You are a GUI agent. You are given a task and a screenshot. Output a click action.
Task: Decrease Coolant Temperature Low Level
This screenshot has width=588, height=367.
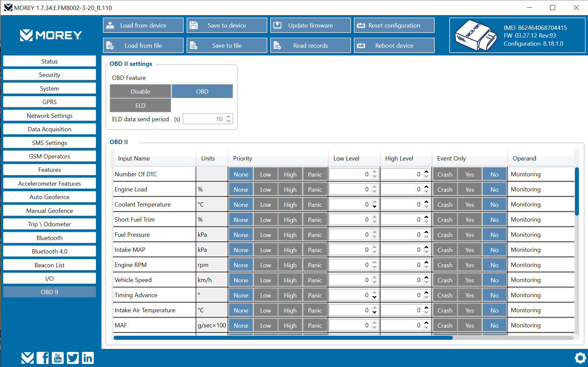(375, 207)
